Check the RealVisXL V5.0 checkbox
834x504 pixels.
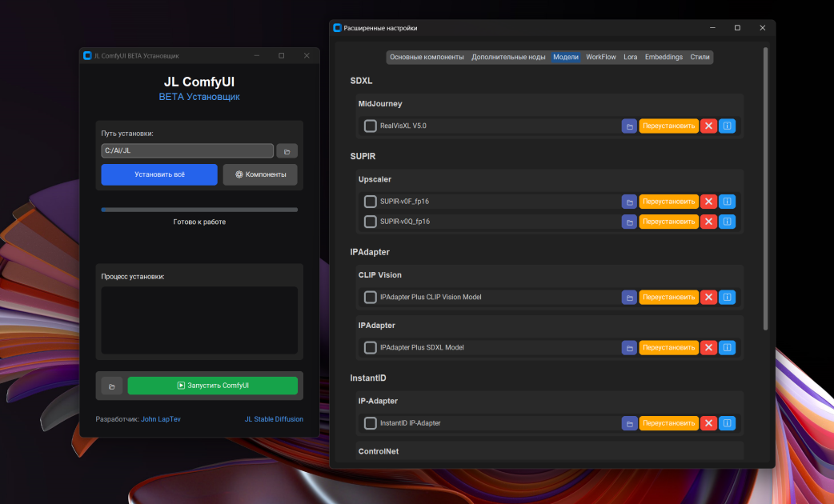coord(371,126)
